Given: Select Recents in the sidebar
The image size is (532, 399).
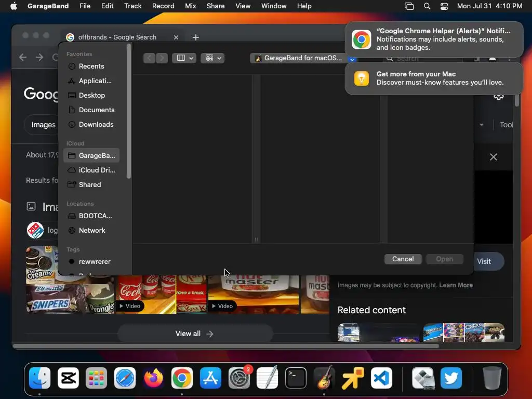Looking at the screenshot, I should [91, 66].
